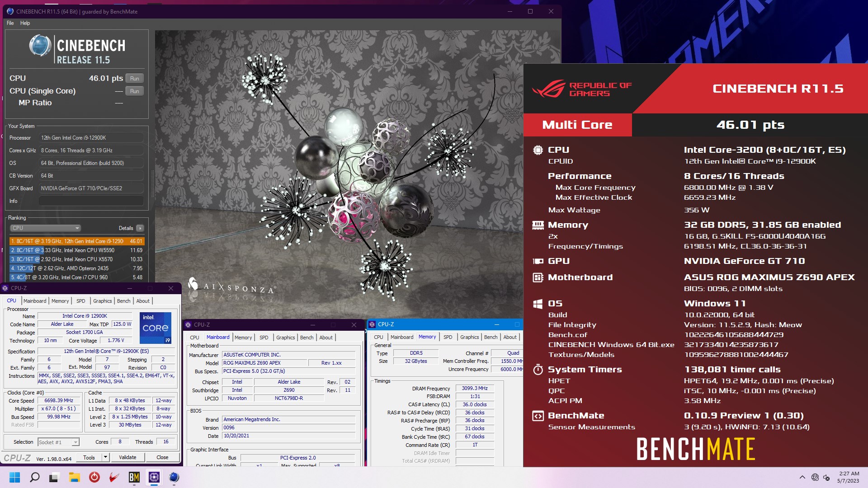Click title icon of CPU-Z Mainboard window
Image resolution: width=868 pixels, height=488 pixels.
(x=189, y=324)
